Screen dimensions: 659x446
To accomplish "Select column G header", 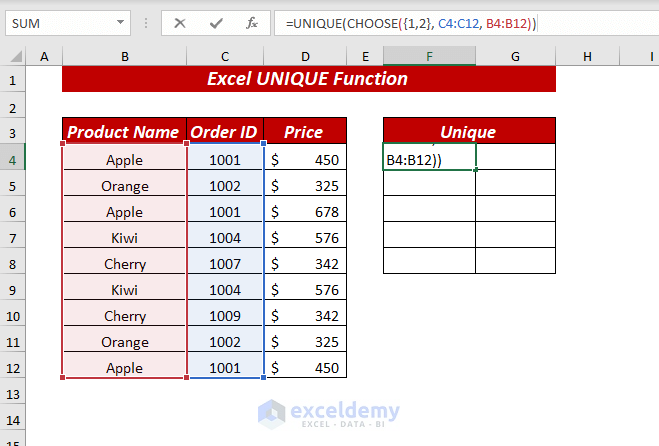I will point(515,56).
